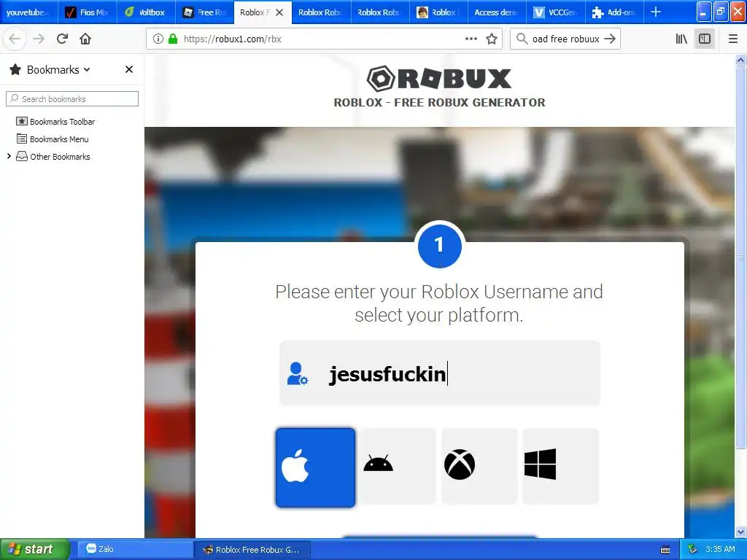Screen dimensions: 747x560
Task: Select Bookmarks Toolbar folder
Action: point(55,122)
